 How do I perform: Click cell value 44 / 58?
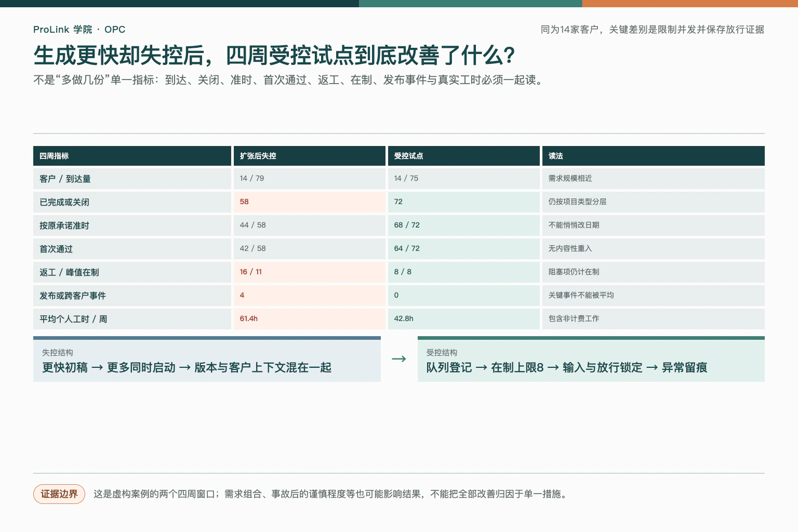252,225
